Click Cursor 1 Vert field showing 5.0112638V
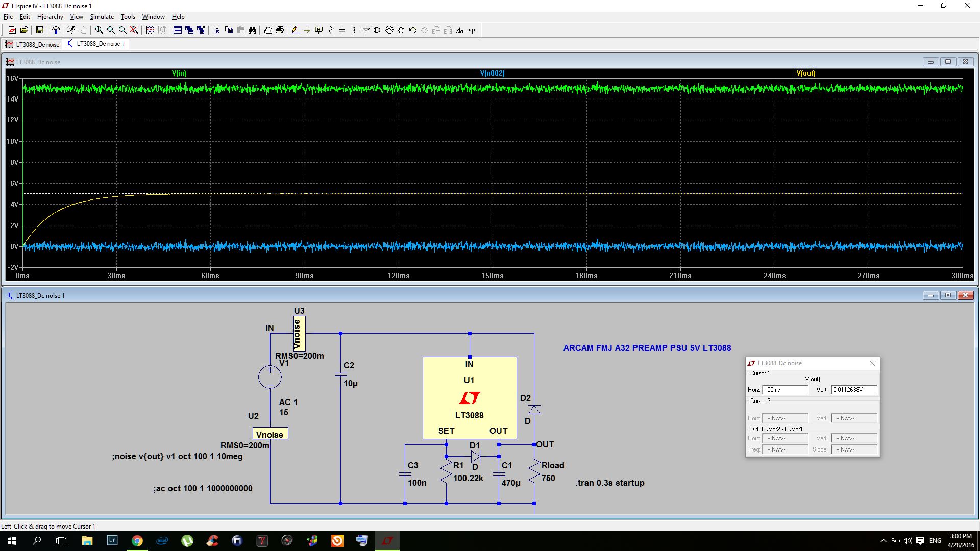 click(x=854, y=390)
